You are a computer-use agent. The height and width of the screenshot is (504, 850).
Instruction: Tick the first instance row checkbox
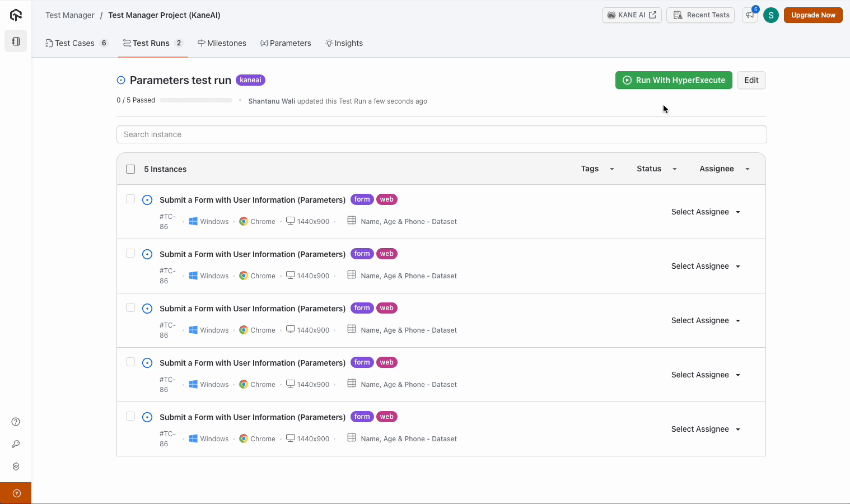tap(130, 199)
